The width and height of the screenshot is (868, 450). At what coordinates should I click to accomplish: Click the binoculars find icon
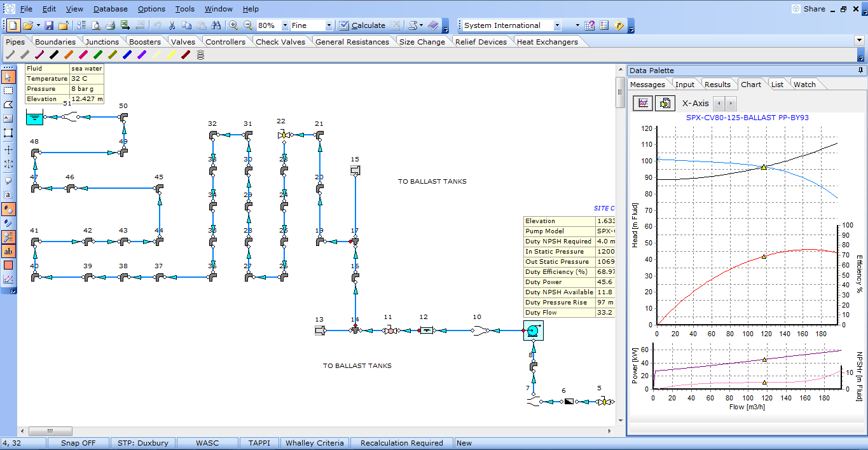tap(216, 25)
